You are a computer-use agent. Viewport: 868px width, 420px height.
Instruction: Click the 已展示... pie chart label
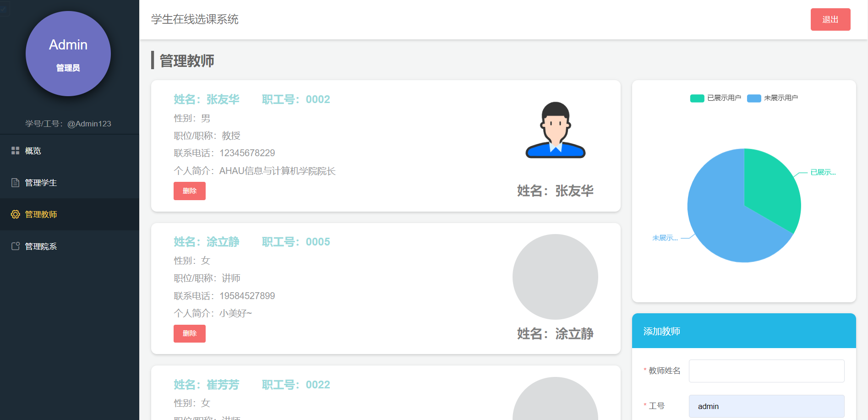point(823,172)
